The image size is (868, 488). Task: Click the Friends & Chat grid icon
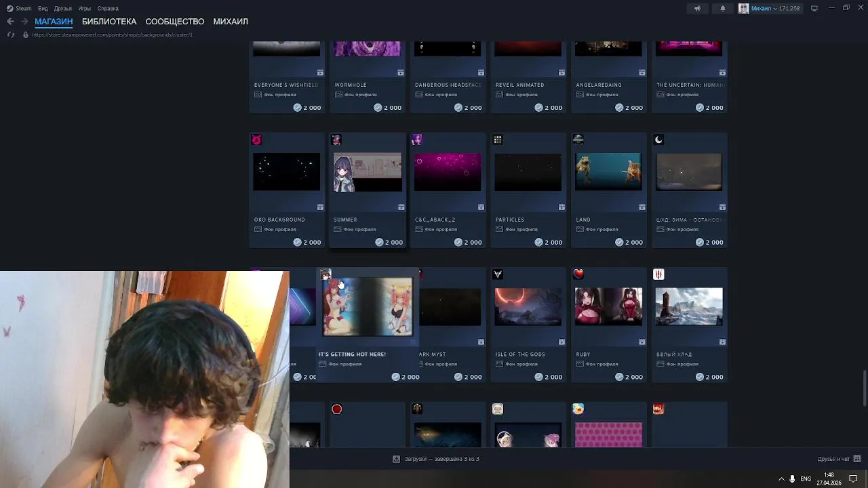857,459
